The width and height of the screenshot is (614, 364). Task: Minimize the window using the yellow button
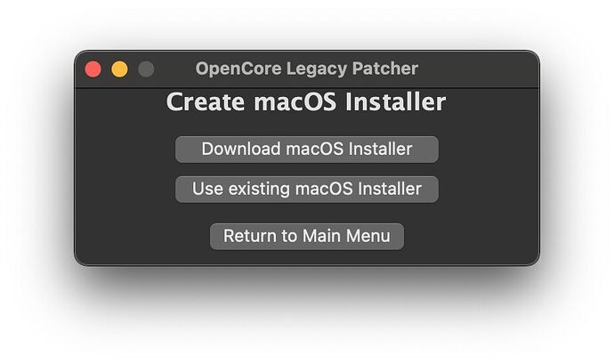[119, 69]
